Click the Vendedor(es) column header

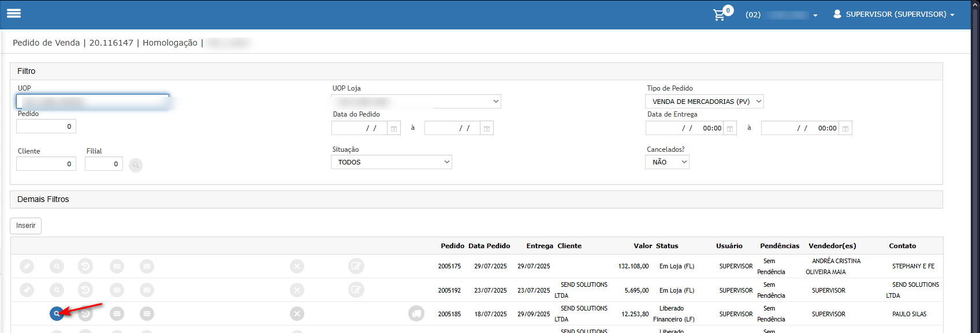coord(832,246)
